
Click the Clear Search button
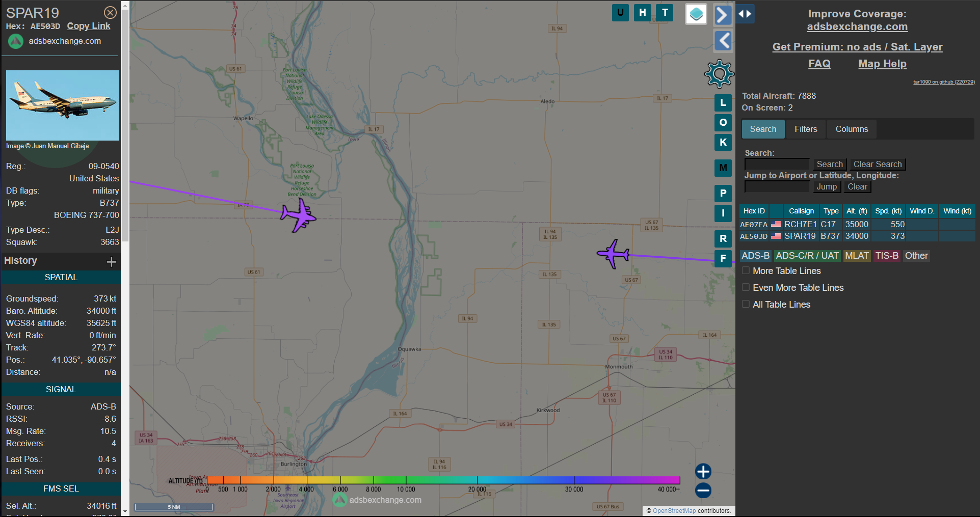pos(878,165)
